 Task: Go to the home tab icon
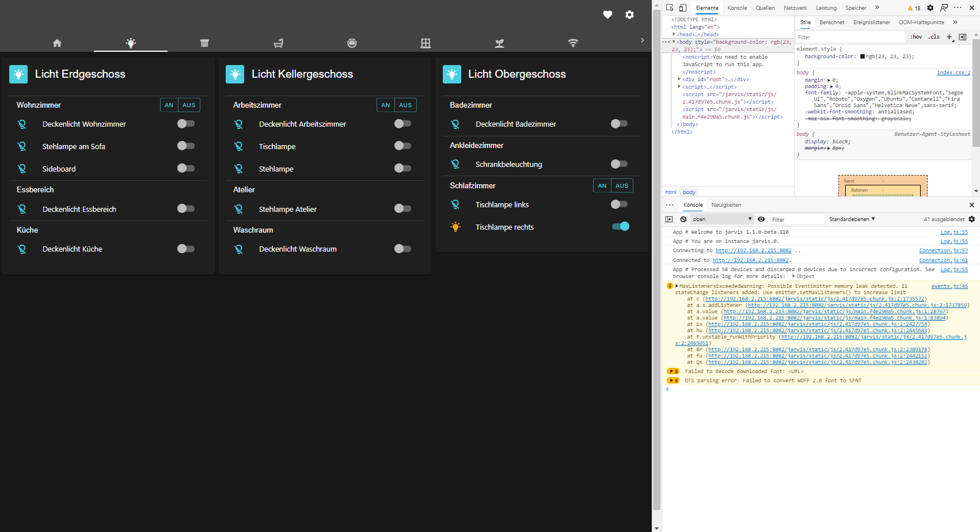tap(57, 43)
